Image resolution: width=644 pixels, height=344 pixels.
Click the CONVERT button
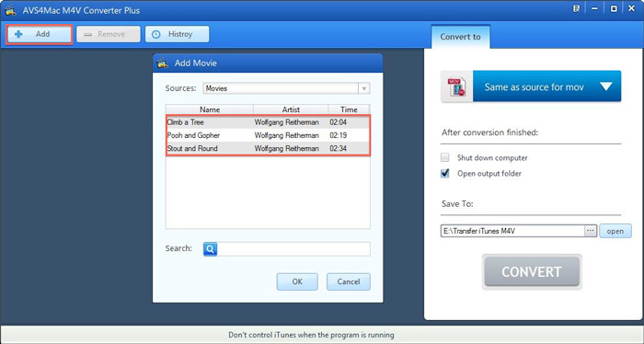(x=532, y=271)
